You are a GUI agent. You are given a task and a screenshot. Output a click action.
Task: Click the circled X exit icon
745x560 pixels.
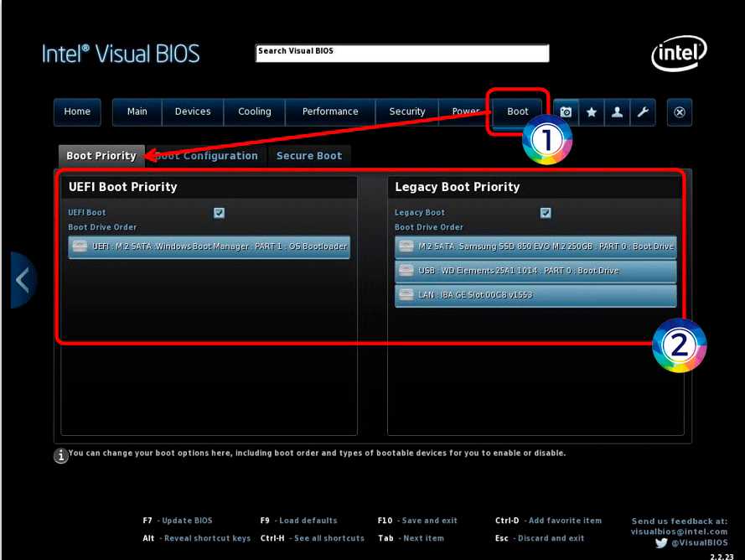click(x=680, y=112)
